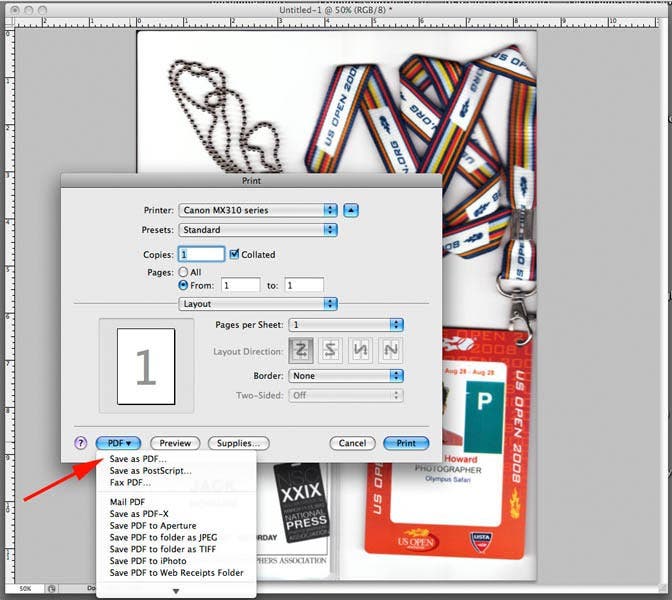Click the Copies input field

click(201, 255)
